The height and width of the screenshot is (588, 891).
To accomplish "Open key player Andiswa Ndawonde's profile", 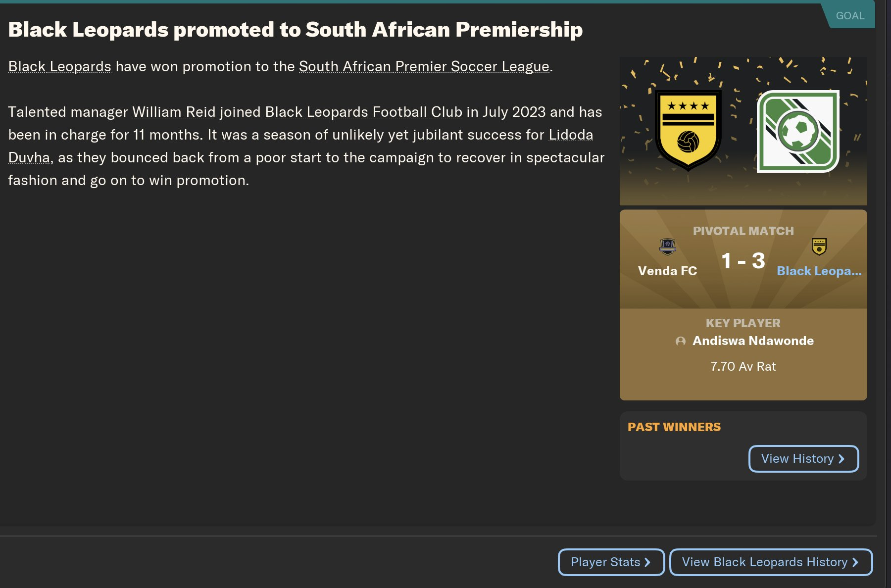I will pyautogui.click(x=752, y=341).
